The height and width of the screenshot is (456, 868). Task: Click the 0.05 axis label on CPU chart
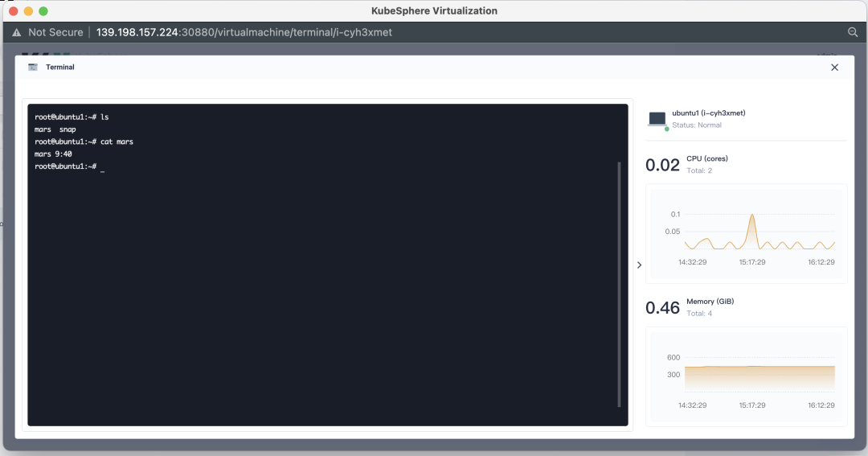click(x=673, y=232)
